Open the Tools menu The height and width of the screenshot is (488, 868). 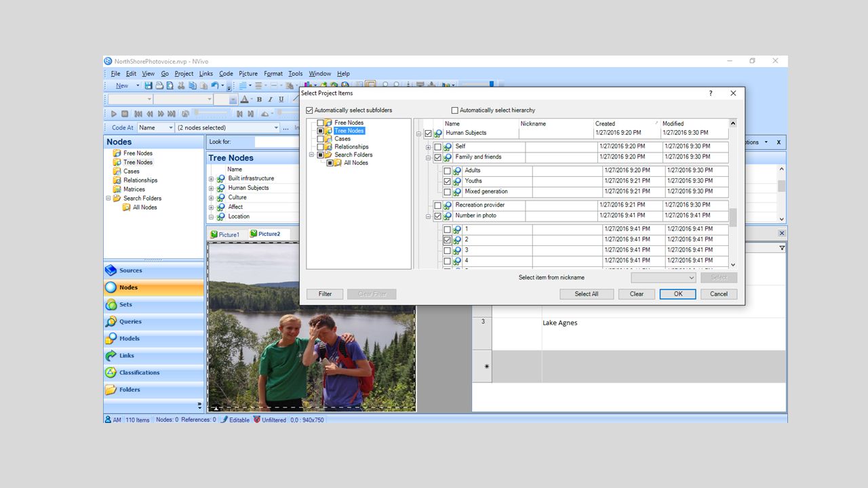point(296,73)
